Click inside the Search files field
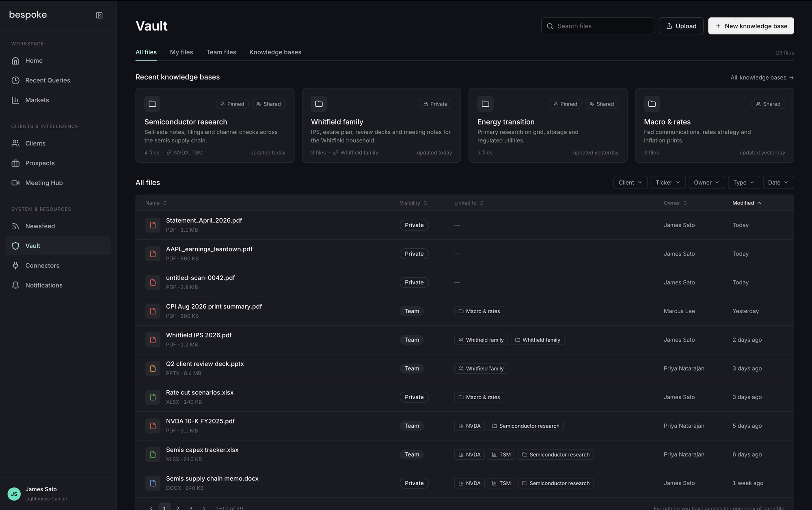812x510 pixels. tap(597, 26)
